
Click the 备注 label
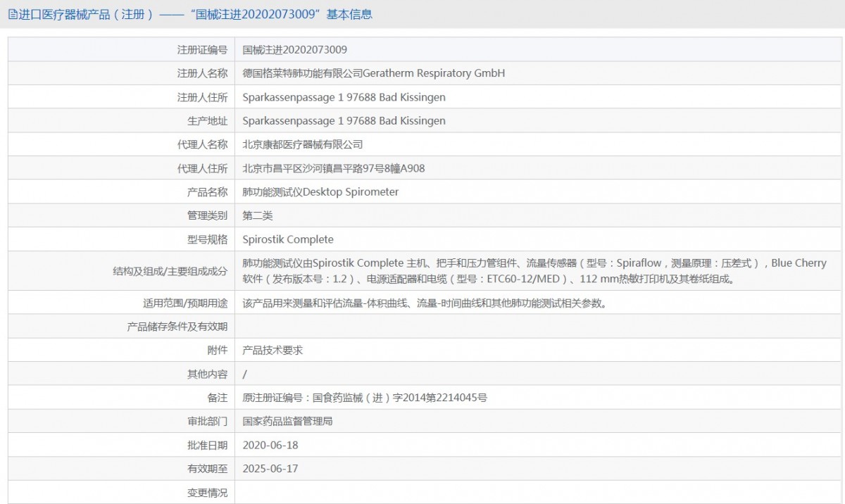coord(218,398)
